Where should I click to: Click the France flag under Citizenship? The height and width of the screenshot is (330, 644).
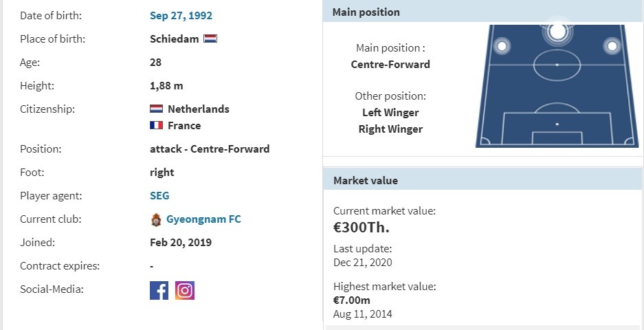pos(156,126)
